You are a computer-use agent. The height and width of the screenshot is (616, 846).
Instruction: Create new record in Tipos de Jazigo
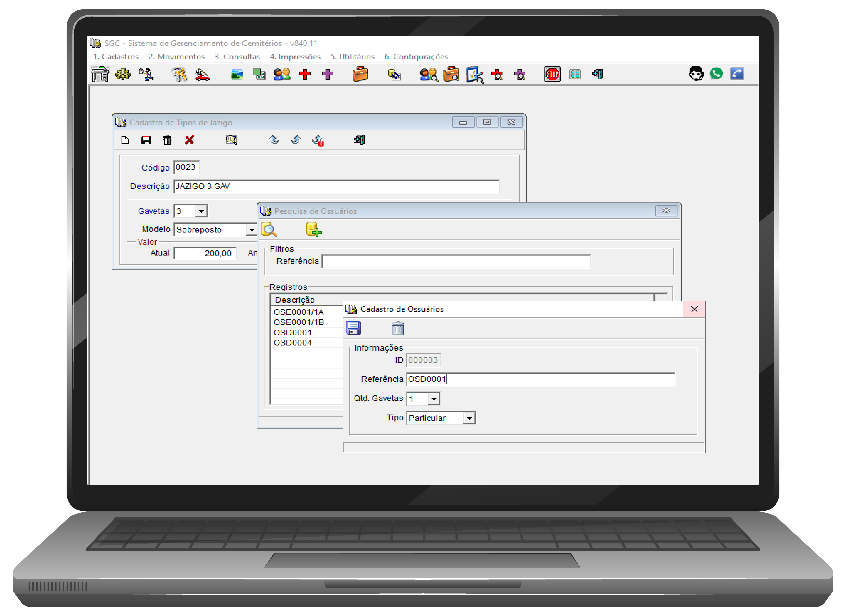pos(125,140)
